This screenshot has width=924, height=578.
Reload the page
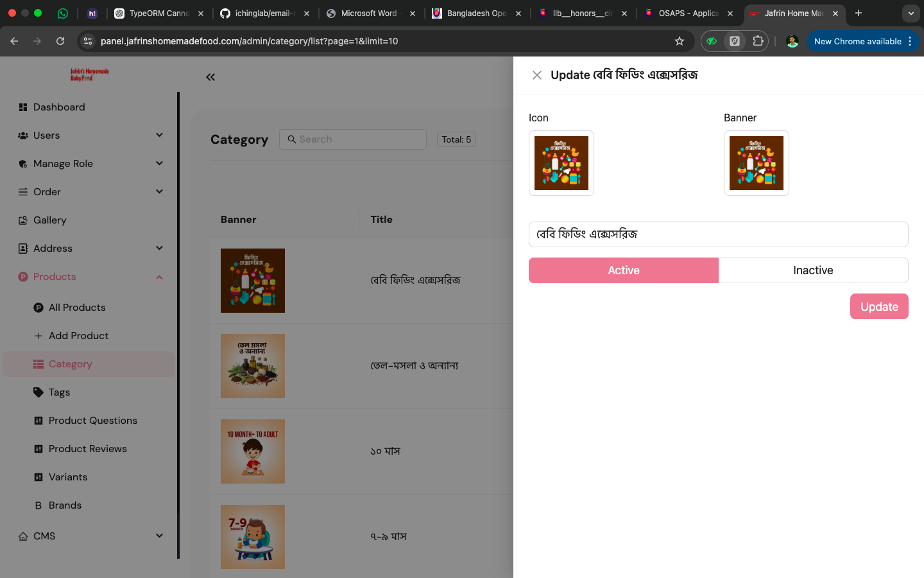(60, 41)
